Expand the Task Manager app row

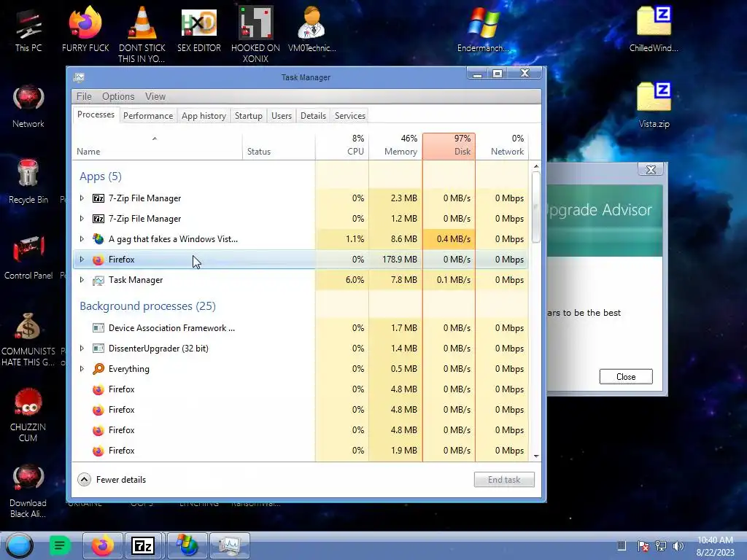pos(82,280)
